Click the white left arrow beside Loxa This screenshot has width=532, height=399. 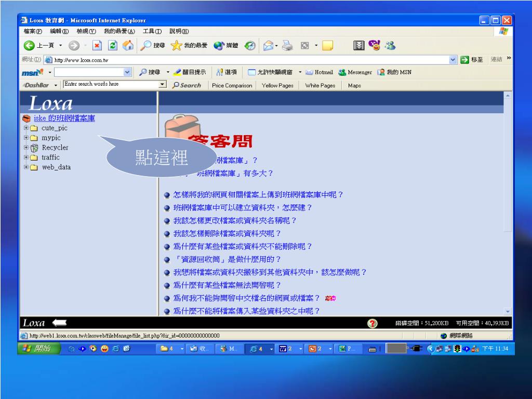[59, 323]
